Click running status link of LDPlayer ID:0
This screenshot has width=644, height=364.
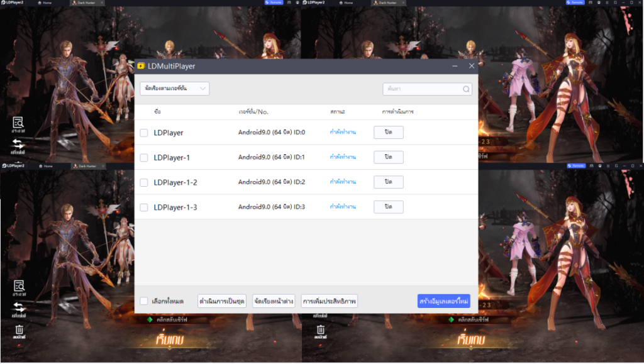[x=343, y=132]
